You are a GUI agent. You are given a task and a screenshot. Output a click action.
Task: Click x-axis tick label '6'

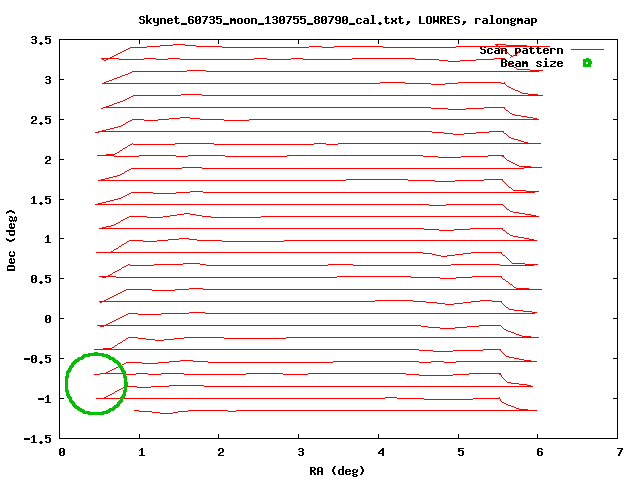click(x=540, y=452)
